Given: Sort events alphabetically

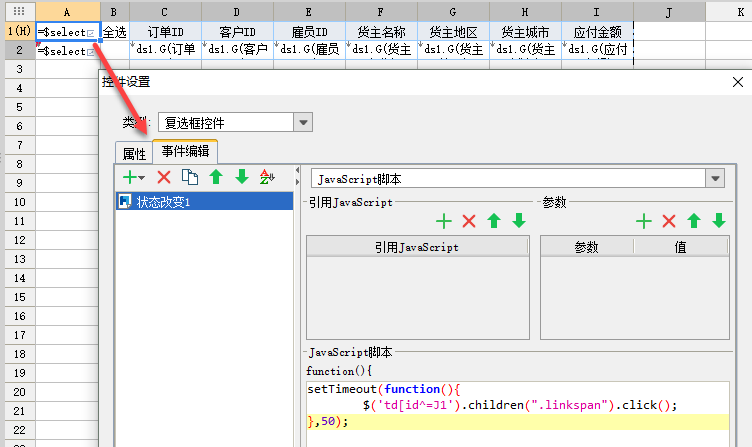Looking at the screenshot, I should [x=267, y=177].
